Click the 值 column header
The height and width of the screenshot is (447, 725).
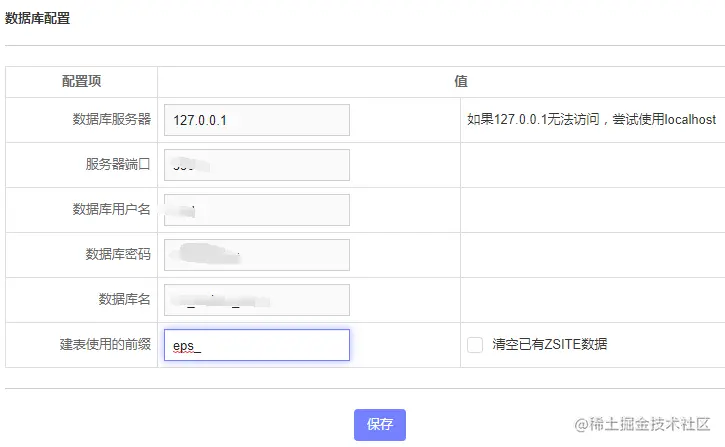pos(461,82)
